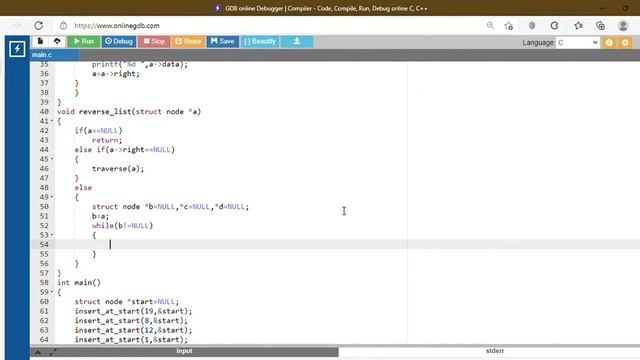Image resolution: width=640 pixels, height=360 pixels.
Task: Click the 'else if(a->right==NULL)' line
Action: [124, 149]
